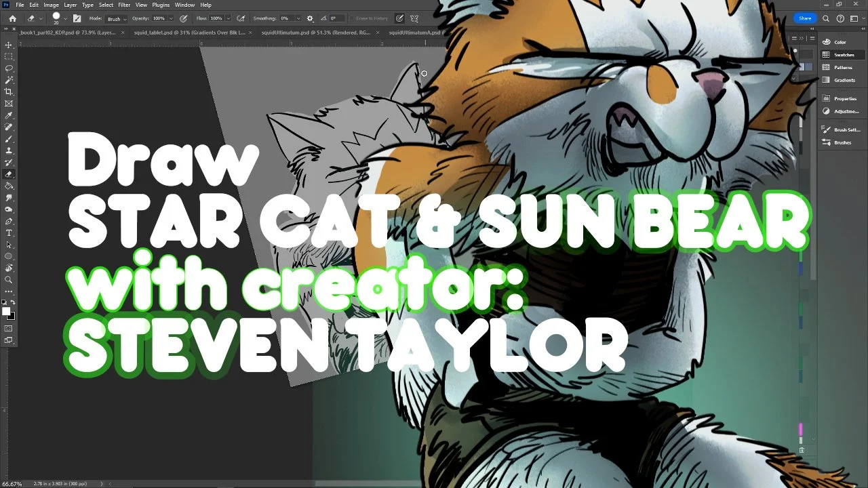
Task: Switch to squid_tablet.psd document tab
Action: tap(190, 32)
